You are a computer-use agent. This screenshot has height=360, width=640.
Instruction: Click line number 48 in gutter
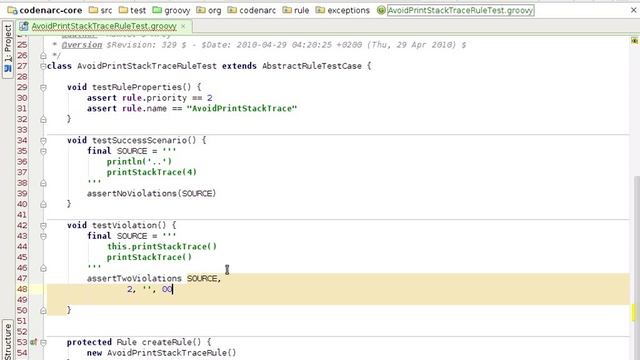coord(22,289)
